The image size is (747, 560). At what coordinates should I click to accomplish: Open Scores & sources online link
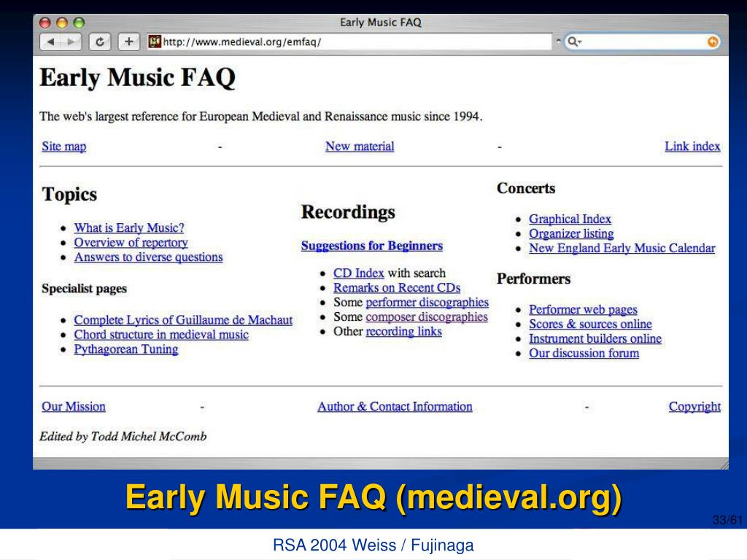coord(590,324)
